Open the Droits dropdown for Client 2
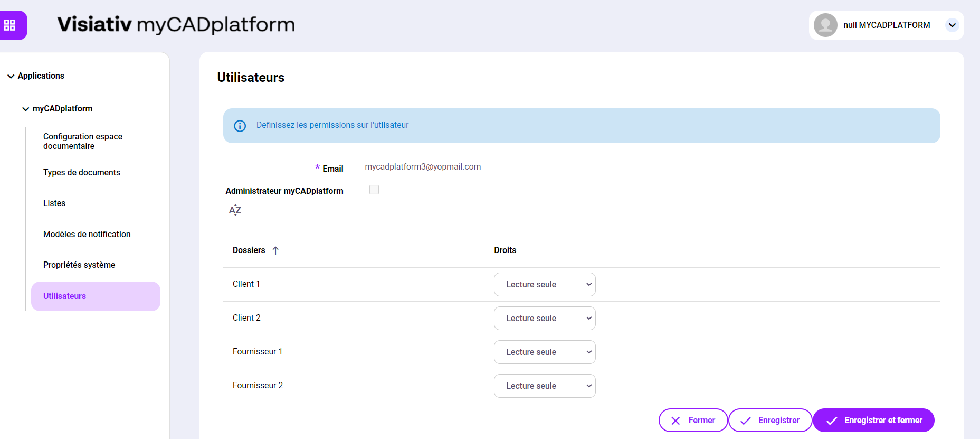Viewport: 980px width, 439px height. [x=545, y=319]
